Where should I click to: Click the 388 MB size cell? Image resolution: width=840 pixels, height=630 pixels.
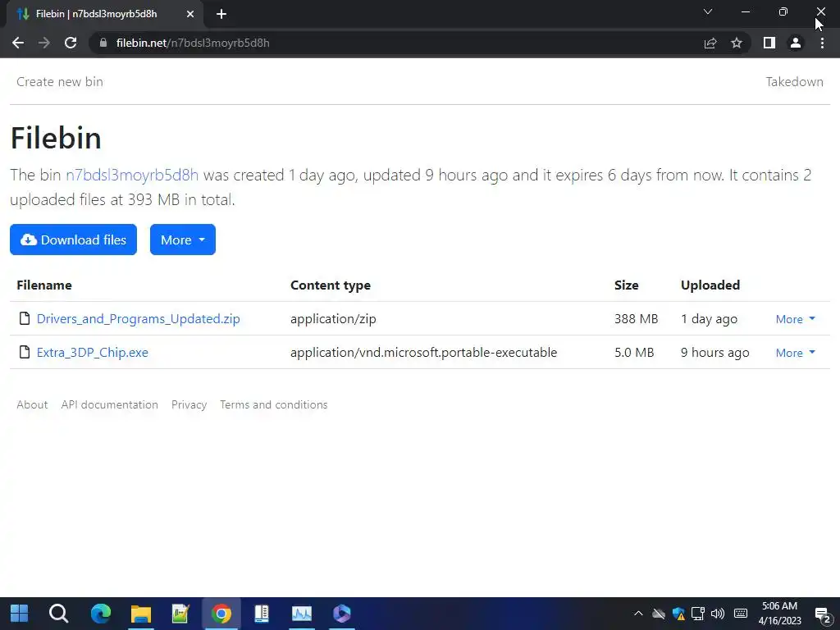click(636, 319)
